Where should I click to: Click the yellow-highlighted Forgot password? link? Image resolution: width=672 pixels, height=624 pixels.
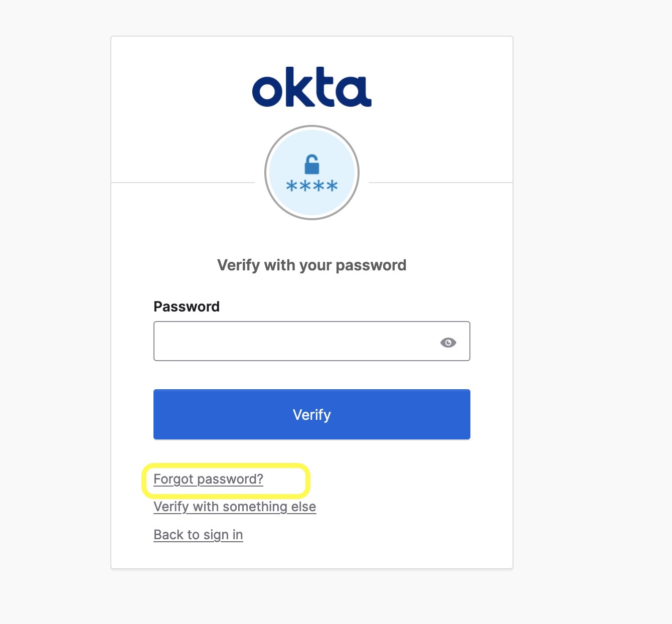pos(208,480)
